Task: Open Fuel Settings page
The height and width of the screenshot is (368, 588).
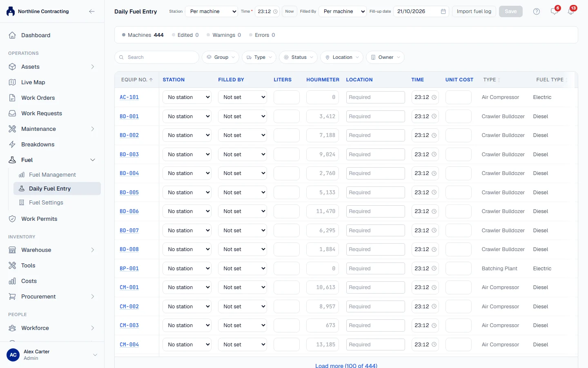Action: click(46, 202)
